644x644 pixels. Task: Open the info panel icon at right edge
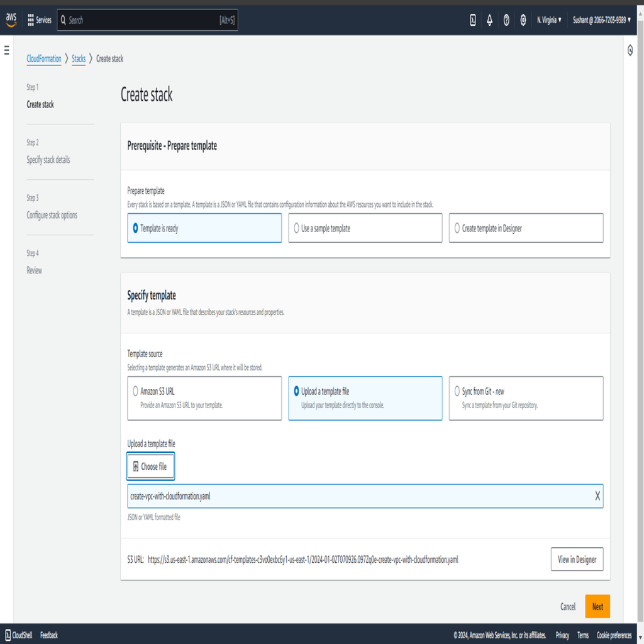630,50
